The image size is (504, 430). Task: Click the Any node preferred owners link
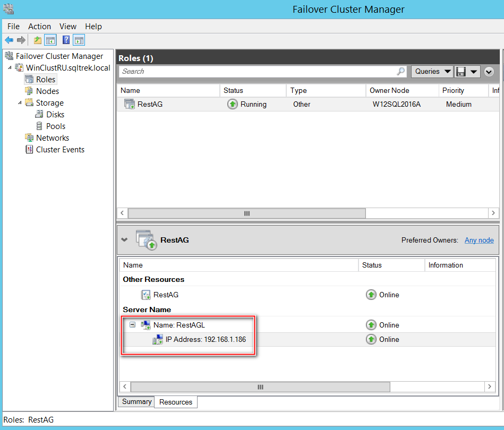479,240
